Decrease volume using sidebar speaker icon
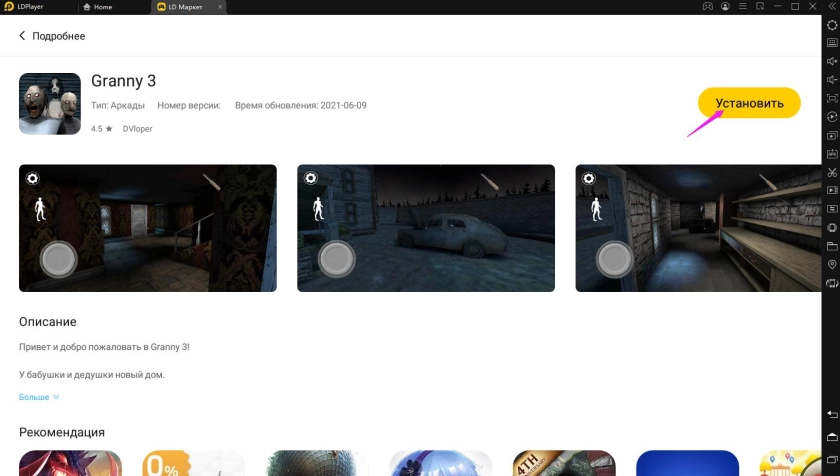The height and width of the screenshot is (476, 840). click(832, 80)
